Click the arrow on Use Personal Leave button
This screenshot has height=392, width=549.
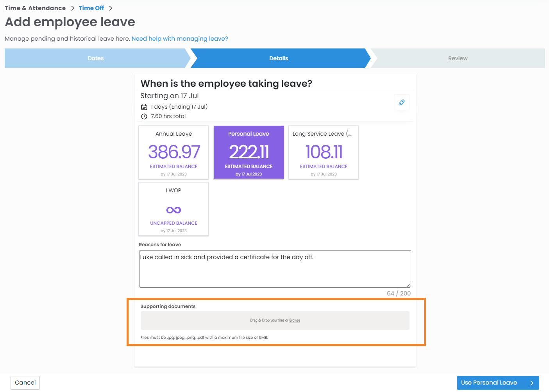tap(531, 383)
